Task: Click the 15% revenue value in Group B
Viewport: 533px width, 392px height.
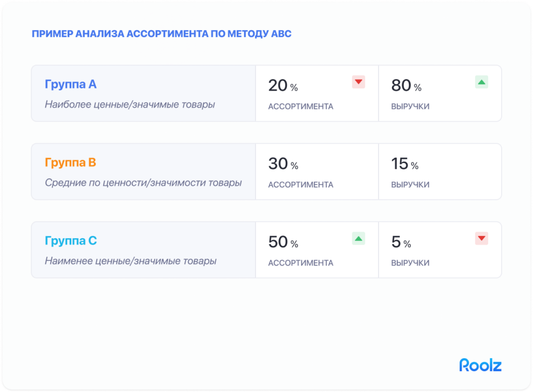Action: (x=404, y=164)
